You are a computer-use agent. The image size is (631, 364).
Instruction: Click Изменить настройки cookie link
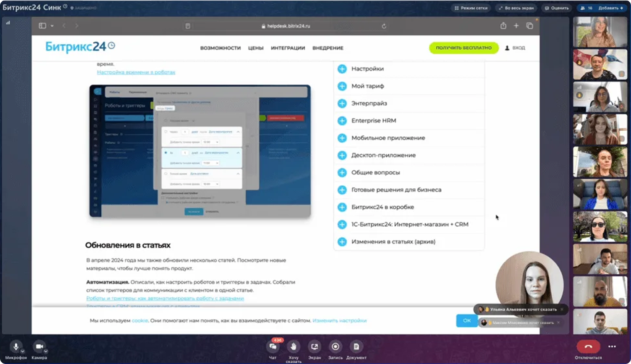pyautogui.click(x=340, y=320)
